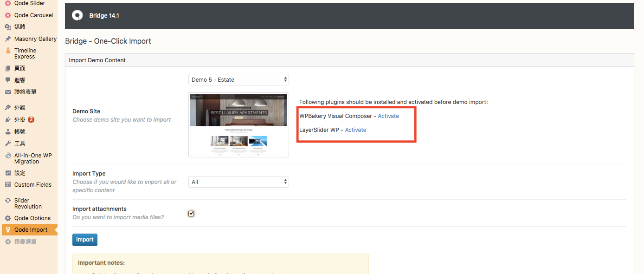Activate LayerSlider WP plugin link
Screen dimensions: 644x274
tap(355, 130)
